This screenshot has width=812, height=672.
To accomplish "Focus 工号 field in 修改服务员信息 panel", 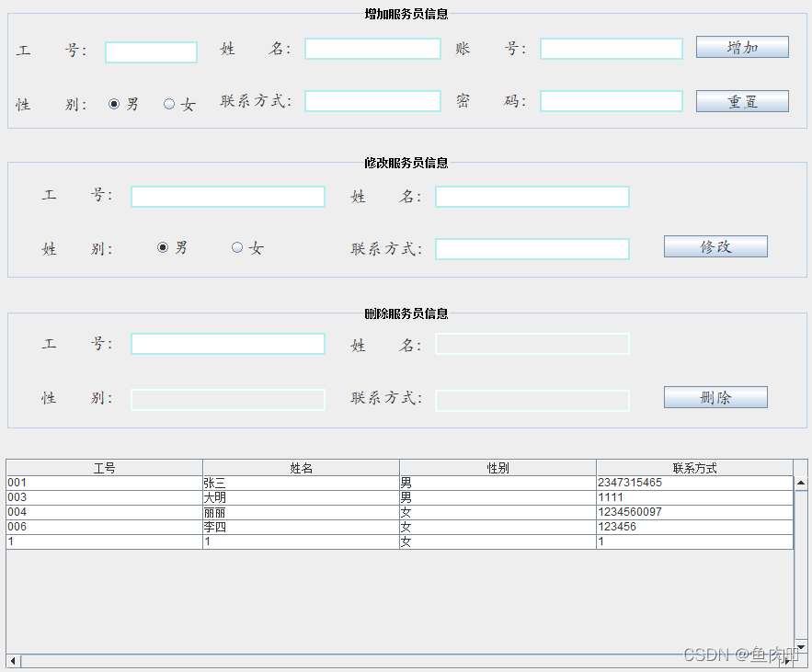I will [x=228, y=197].
